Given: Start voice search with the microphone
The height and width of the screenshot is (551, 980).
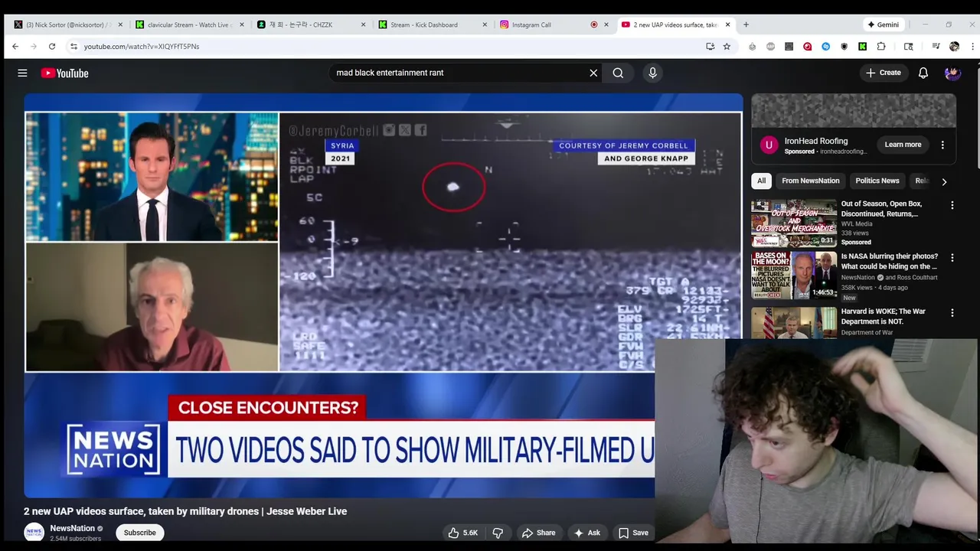Looking at the screenshot, I should click(x=652, y=73).
